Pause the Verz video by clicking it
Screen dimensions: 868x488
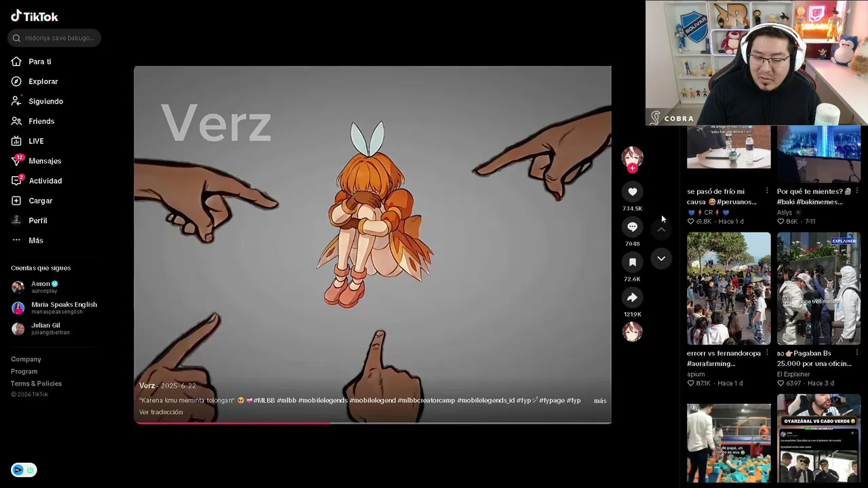pyautogui.click(x=372, y=245)
